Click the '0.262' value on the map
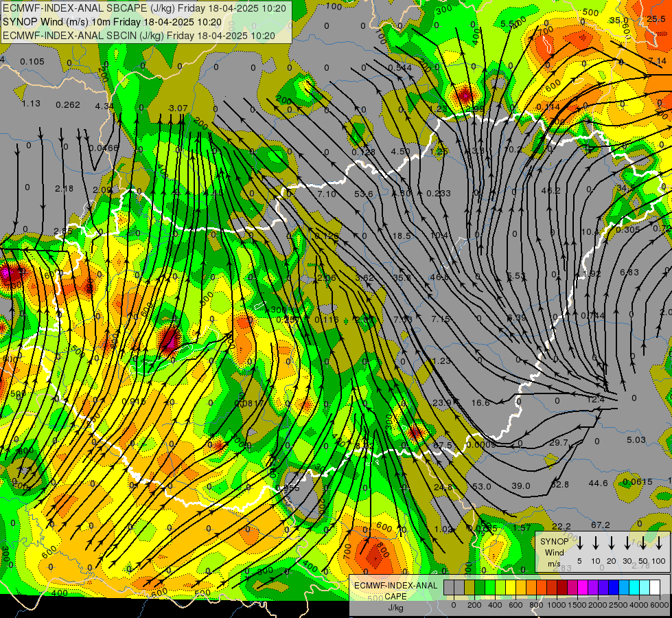The image size is (672, 618). click(x=68, y=104)
